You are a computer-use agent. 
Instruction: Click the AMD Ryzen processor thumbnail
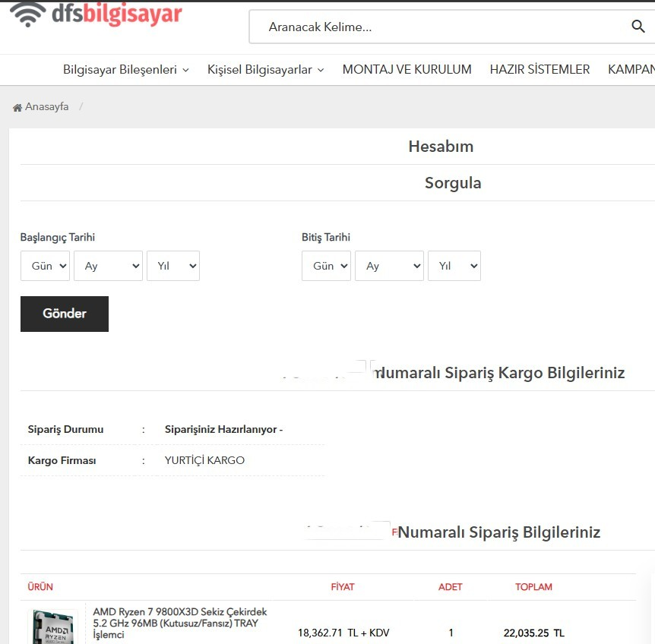click(x=53, y=627)
